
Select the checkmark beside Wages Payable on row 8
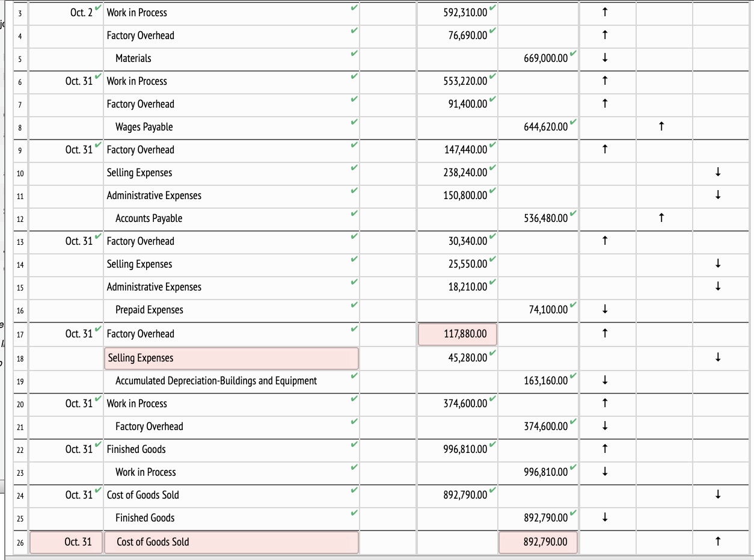355,122
